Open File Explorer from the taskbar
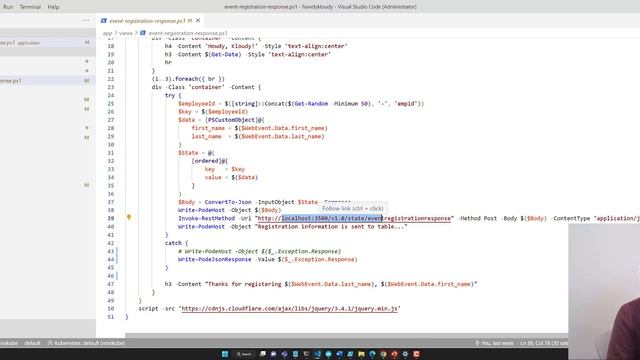640x360 pixels. pos(361,354)
